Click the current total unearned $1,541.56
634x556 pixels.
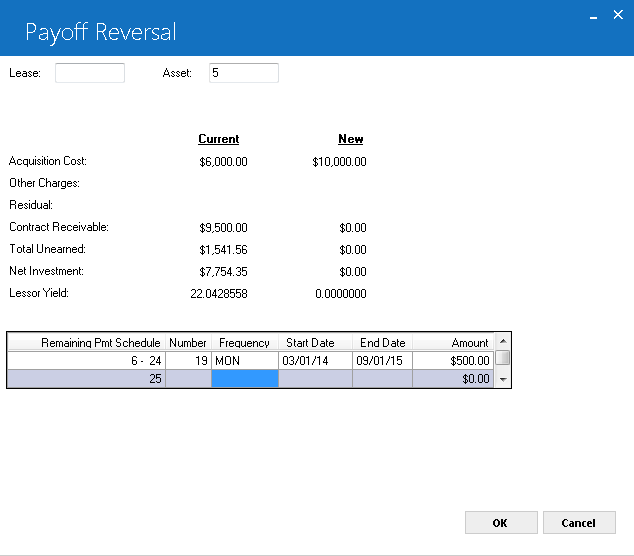223,249
